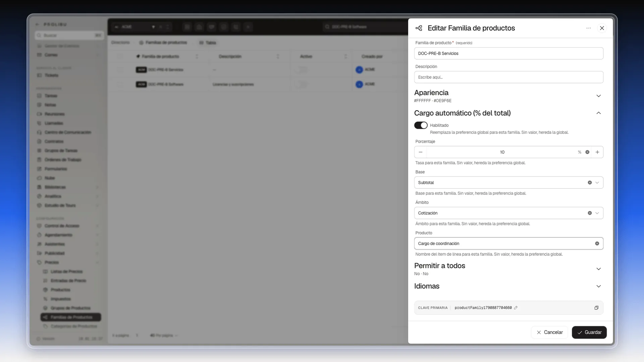Expand the Permitir a todos section
This screenshot has height=362, width=644.
[599, 269]
